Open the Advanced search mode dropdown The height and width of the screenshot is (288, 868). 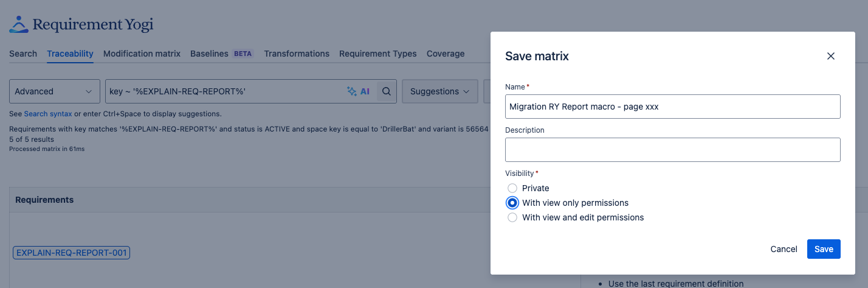point(54,91)
